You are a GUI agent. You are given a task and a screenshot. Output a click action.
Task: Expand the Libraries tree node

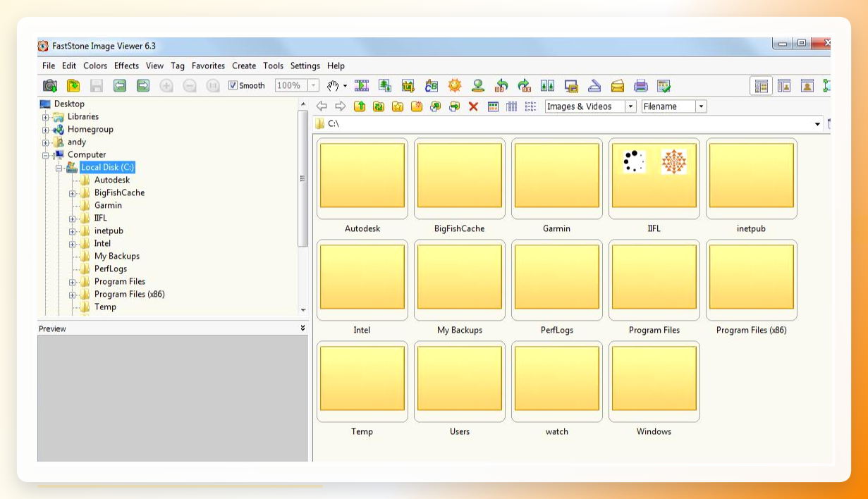[46, 117]
